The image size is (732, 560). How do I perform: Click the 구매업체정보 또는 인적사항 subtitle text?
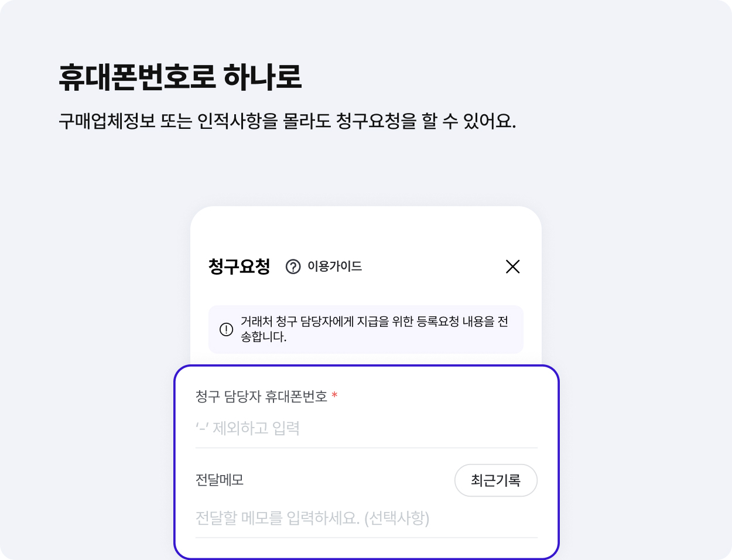click(x=167, y=121)
